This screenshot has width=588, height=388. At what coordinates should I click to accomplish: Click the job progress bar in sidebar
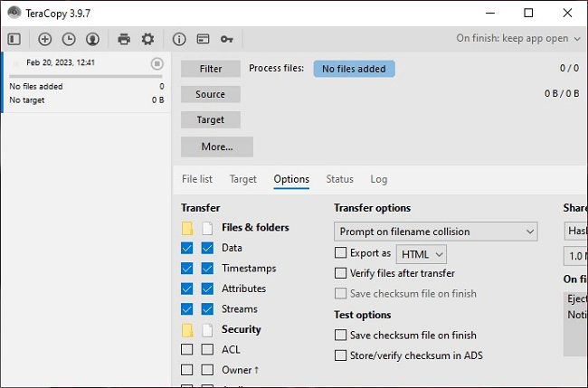[86, 76]
